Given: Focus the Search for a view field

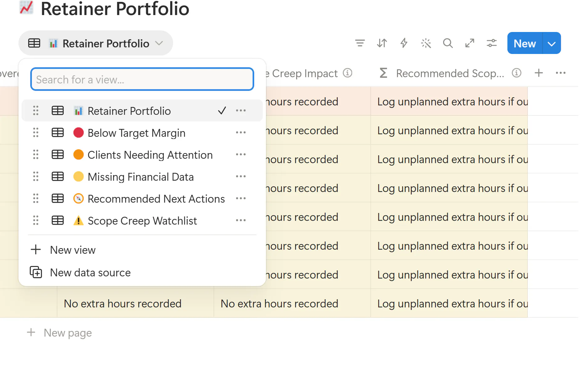Looking at the screenshot, I should point(142,79).
